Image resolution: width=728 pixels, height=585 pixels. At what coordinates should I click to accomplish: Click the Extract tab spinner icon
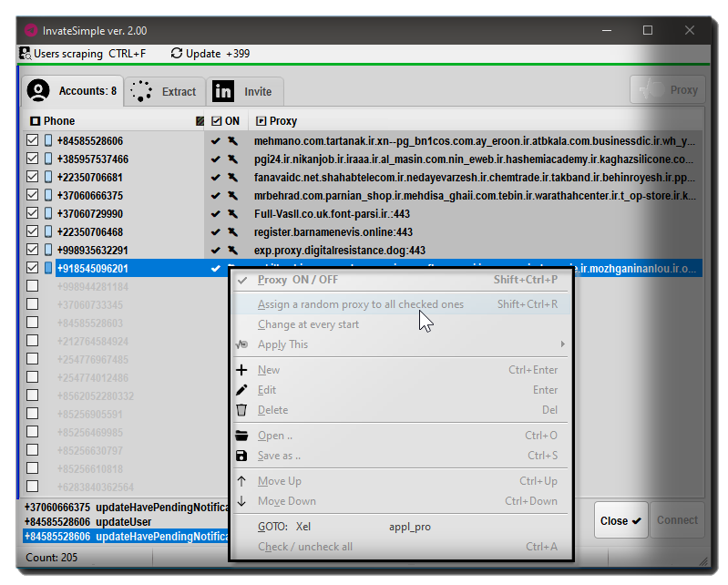[141, 91]
